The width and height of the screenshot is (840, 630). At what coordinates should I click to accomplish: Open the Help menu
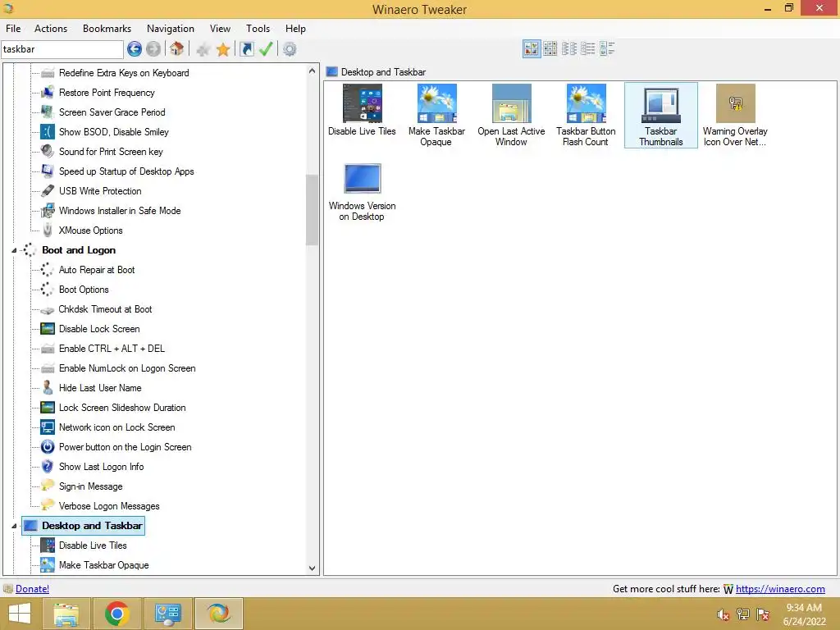(x=295, y=29)
